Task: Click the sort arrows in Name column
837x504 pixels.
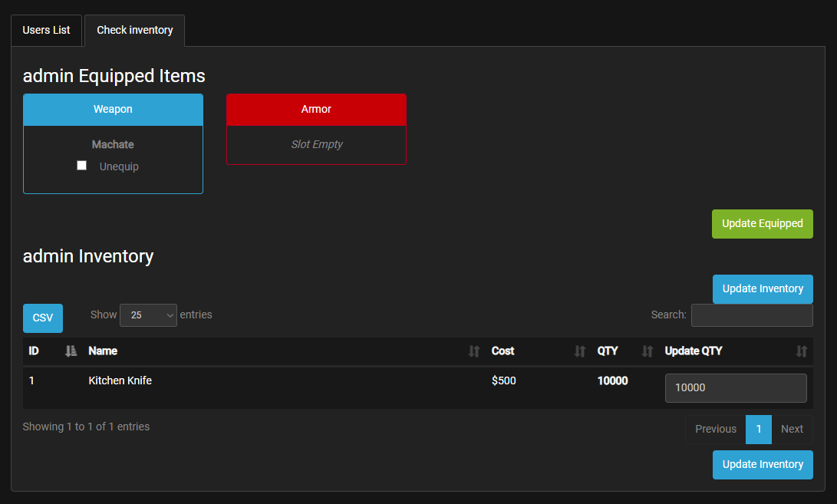Action: click(x=473, y=351)
